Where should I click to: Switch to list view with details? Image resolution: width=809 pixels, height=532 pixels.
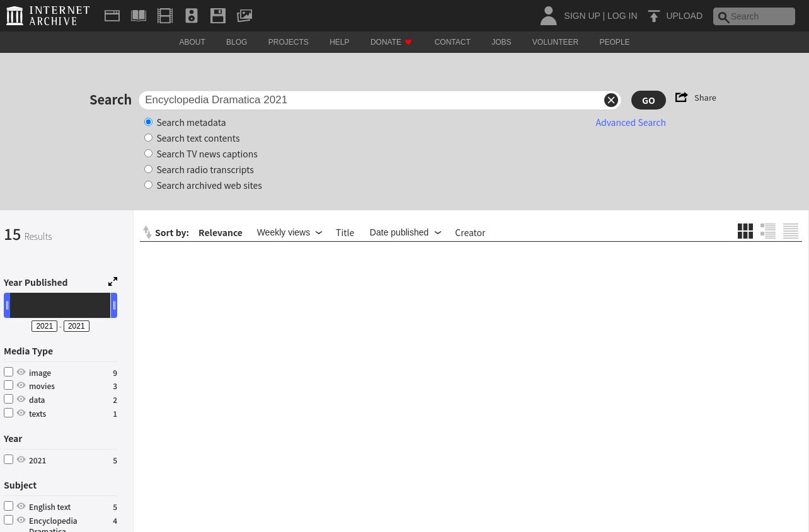768,231
